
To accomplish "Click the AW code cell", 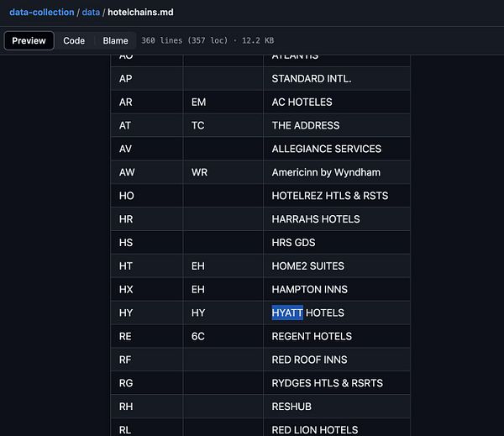I will [x=147, y=172].
